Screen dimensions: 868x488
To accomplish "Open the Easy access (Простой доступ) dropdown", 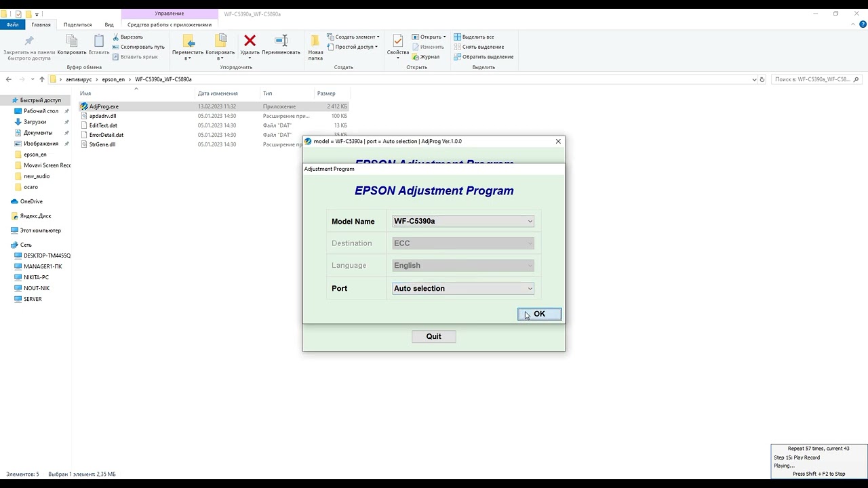I will 352,47.
